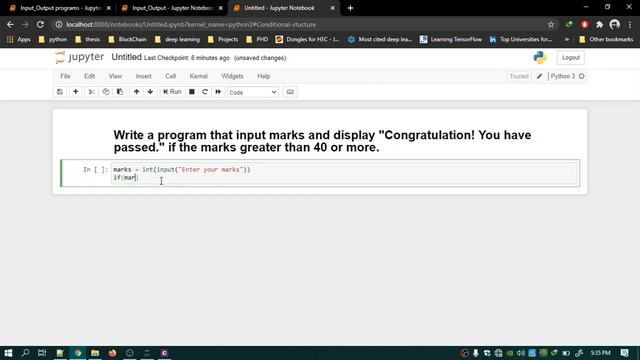Run the current cell

[x=172, y=92]
